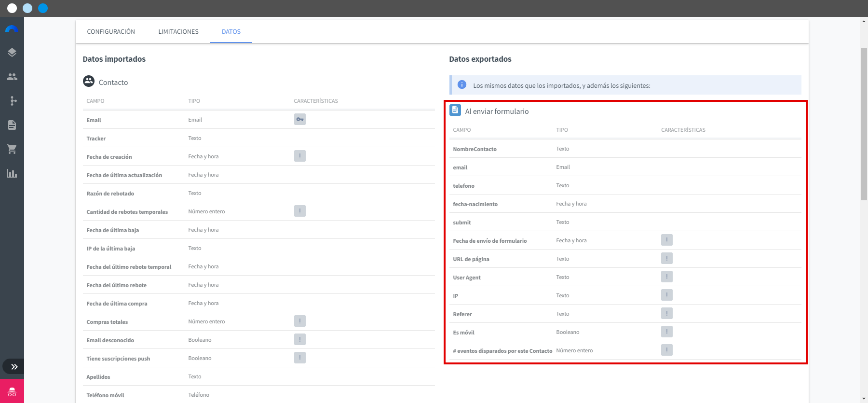Click the 'Tracker' field name
868x403 pixels.
pyautogui.click(x=96, y=139)
